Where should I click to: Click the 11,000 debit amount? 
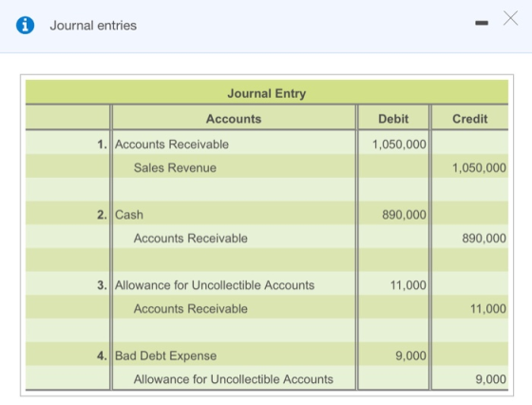coord(408,285)
